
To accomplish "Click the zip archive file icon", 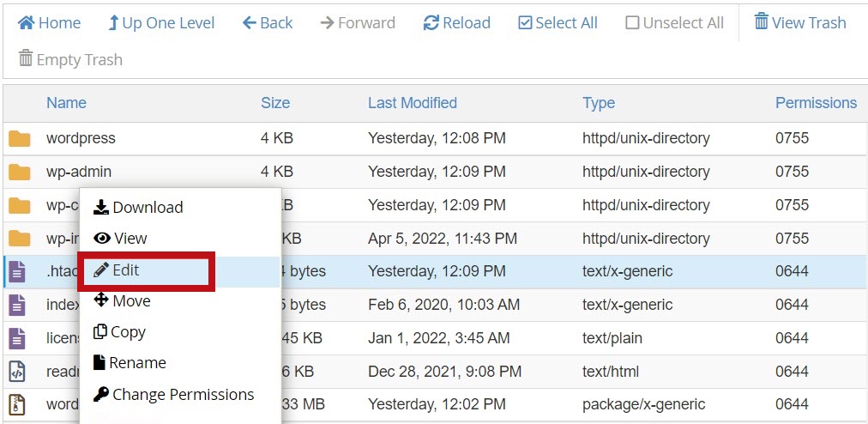I will click(17, 404).
